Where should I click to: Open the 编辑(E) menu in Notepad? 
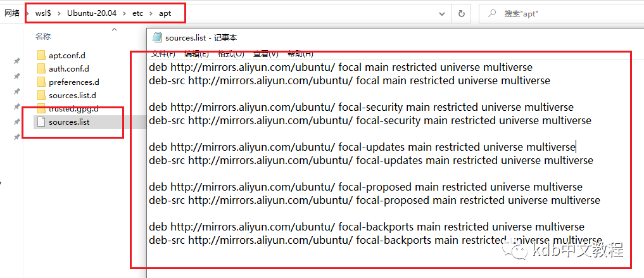(196, 54)
